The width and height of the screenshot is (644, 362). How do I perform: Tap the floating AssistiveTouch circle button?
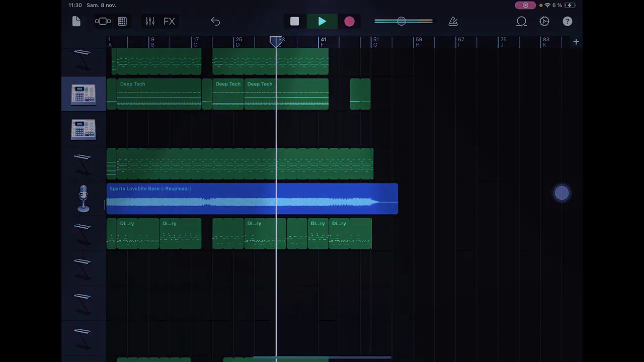coord(562,193)
